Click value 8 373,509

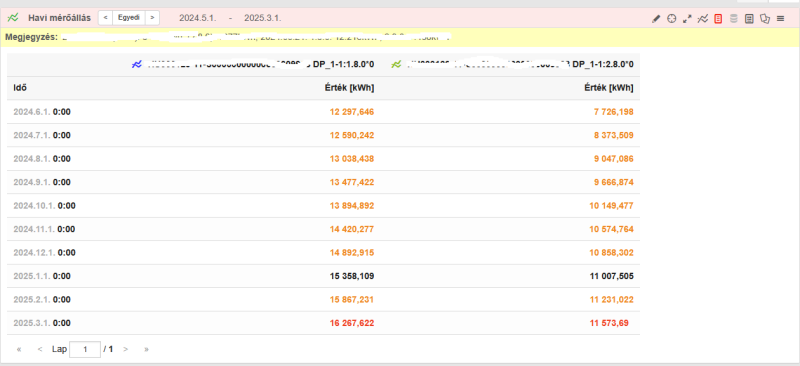[x=614, y=135]
